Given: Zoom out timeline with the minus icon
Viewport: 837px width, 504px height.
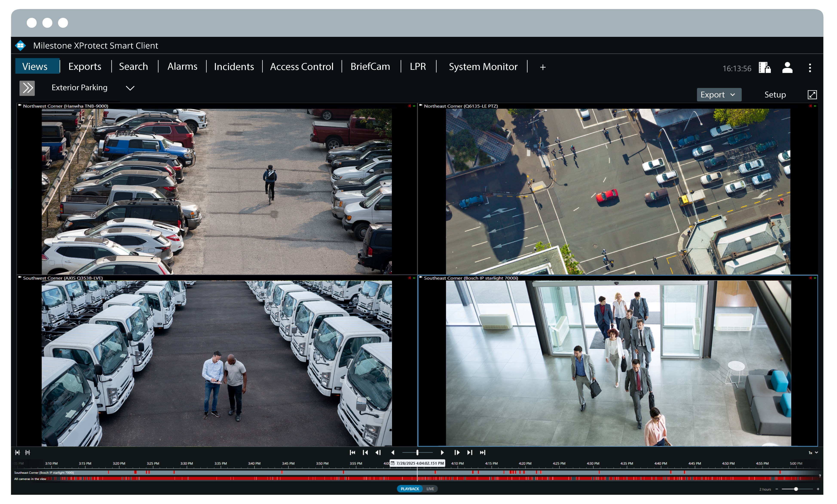Looking at the screenshot, I should 777,489.
